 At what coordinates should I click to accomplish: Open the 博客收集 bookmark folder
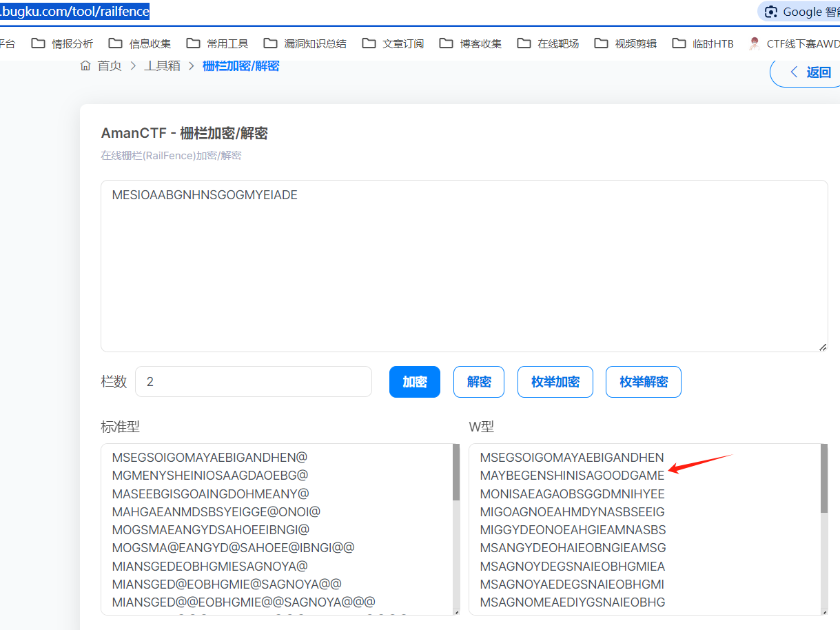[471, 43]
